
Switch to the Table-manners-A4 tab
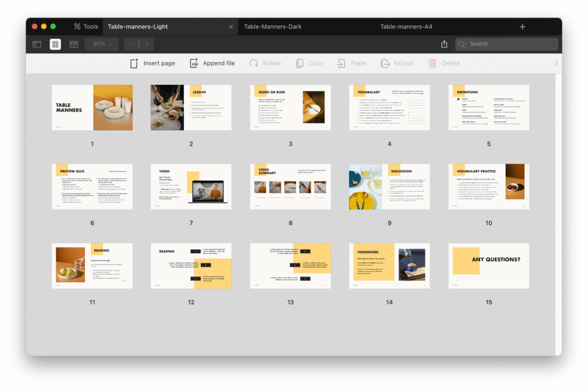pos(406,26)
